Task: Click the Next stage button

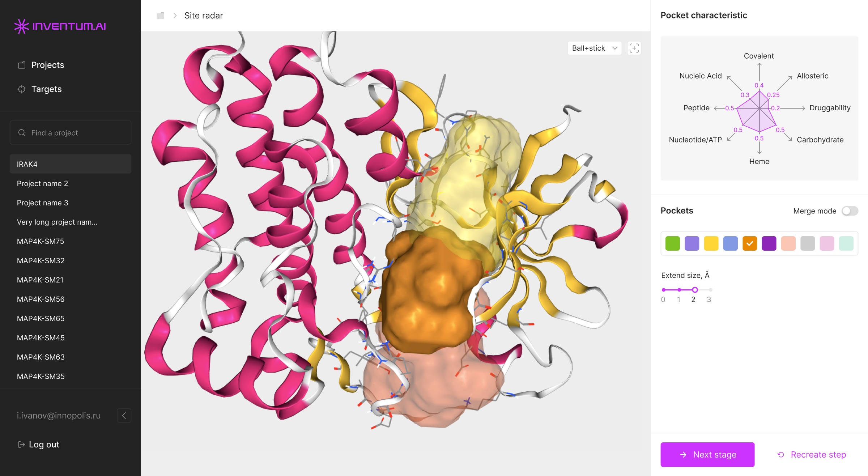Action: (707, 455)
